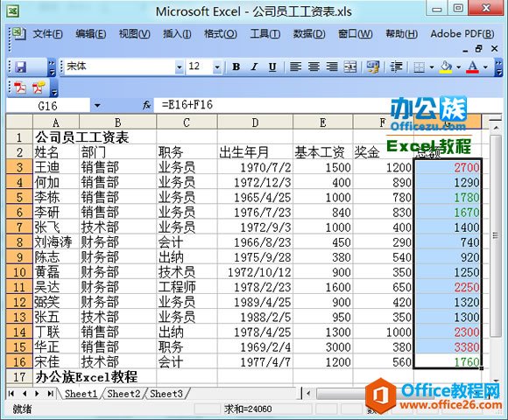This screenshot has height=420, width=508.
Task: Click the currency style icon
Action: coord(372,67)
